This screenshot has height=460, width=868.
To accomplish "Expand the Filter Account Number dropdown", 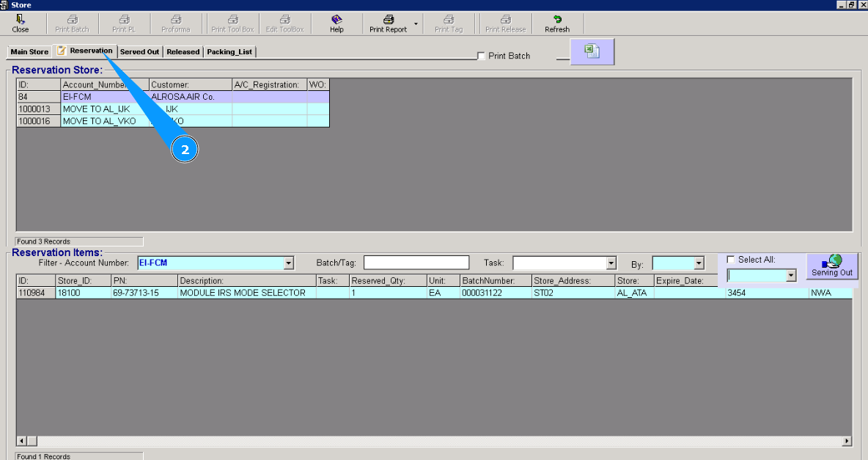I will tap(288, 263).
